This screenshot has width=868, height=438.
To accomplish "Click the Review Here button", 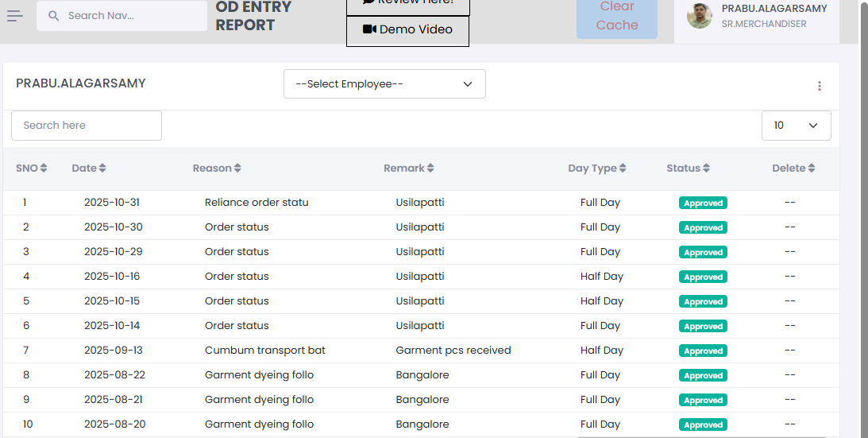I will point(407,5).
